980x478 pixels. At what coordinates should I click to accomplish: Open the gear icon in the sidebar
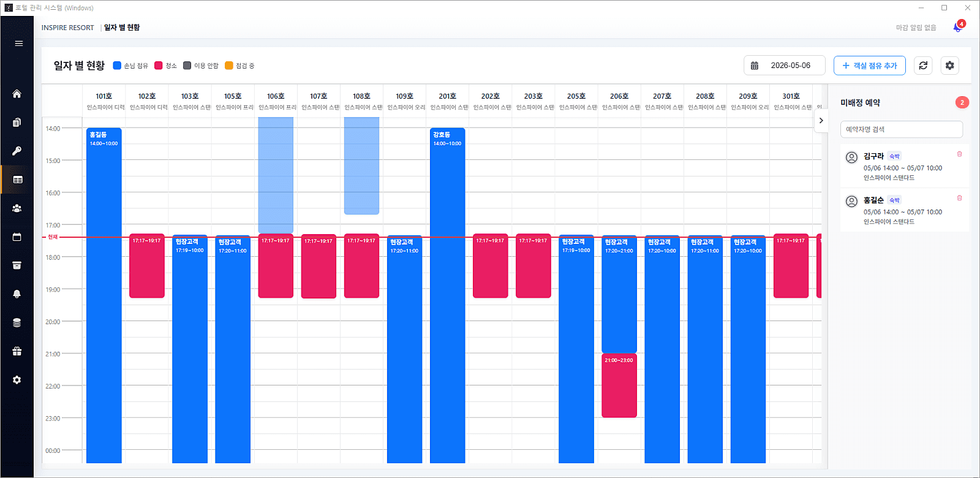[x=17, y=380]
